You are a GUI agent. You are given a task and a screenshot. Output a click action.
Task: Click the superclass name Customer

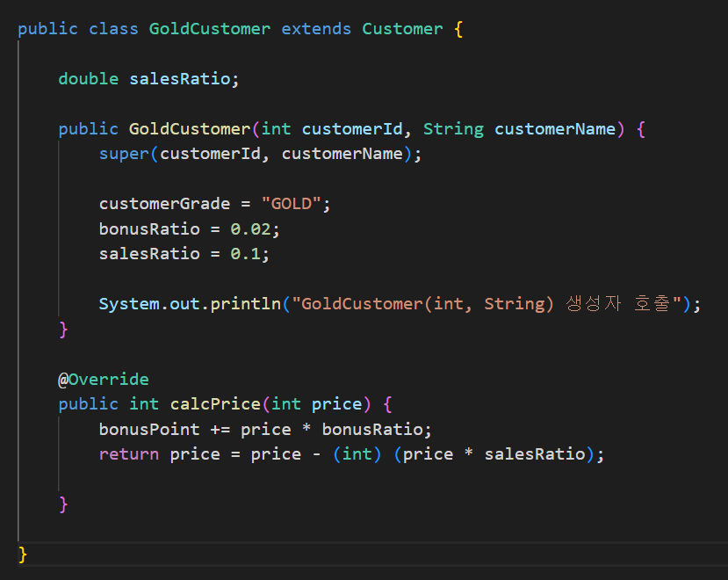(402, 29)
